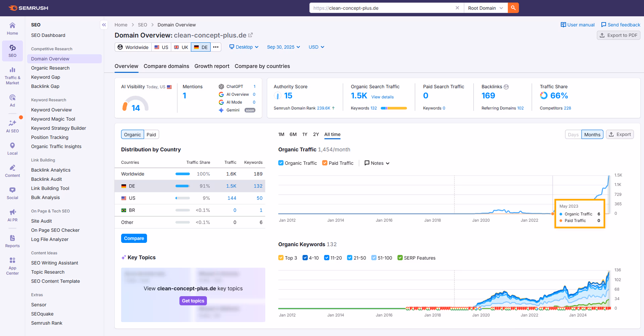Open the View details link for search traffic
This screenshot has width=644, height=336.
pos(382,97)
